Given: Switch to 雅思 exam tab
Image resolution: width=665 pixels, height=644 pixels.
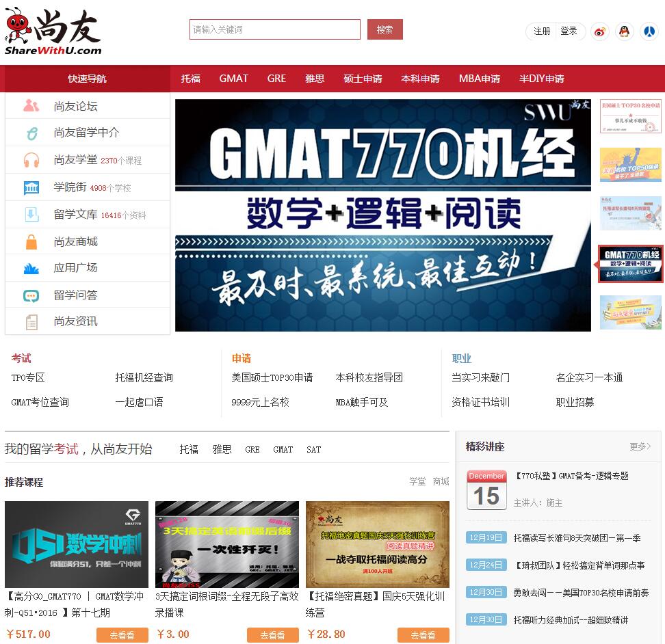Looking at the screenshot, I should 222,450.
